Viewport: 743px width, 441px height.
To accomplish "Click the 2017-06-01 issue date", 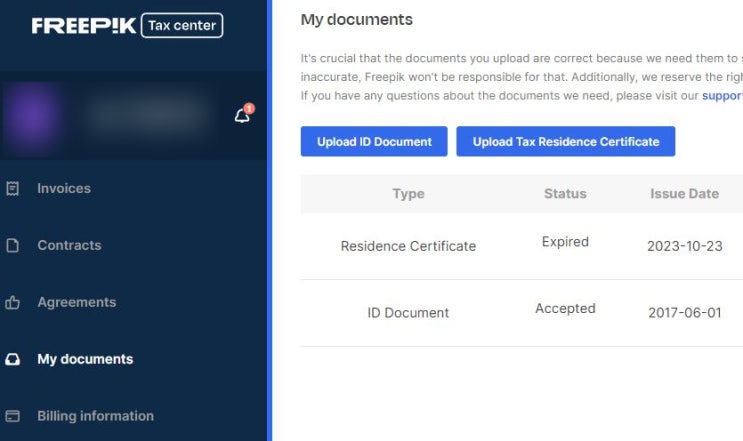I will coord(685,313).
